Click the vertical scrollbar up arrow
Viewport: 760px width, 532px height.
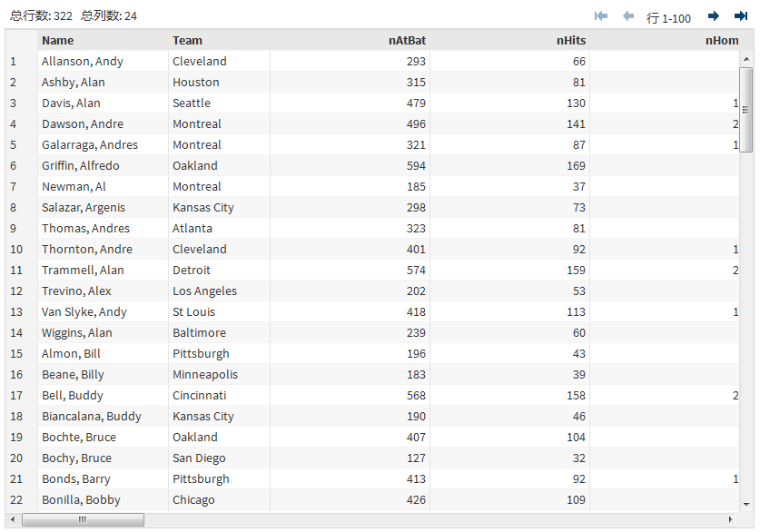(x=746, y=59)
